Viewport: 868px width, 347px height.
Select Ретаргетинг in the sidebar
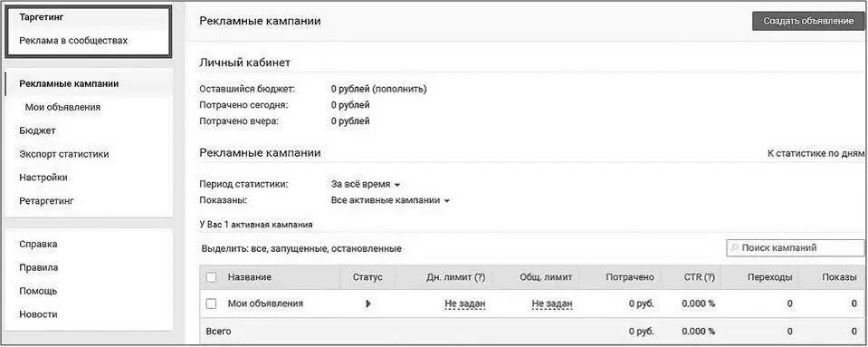(46, 200)
